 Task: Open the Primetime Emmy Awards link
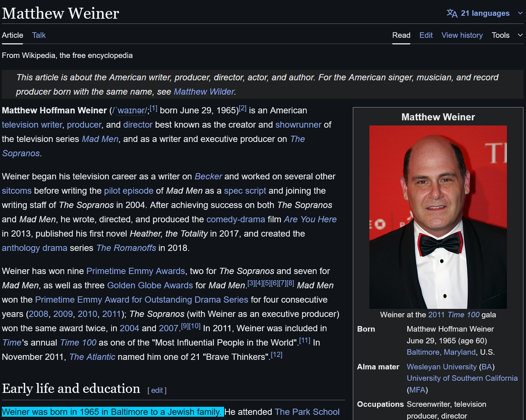pos(136,271)
